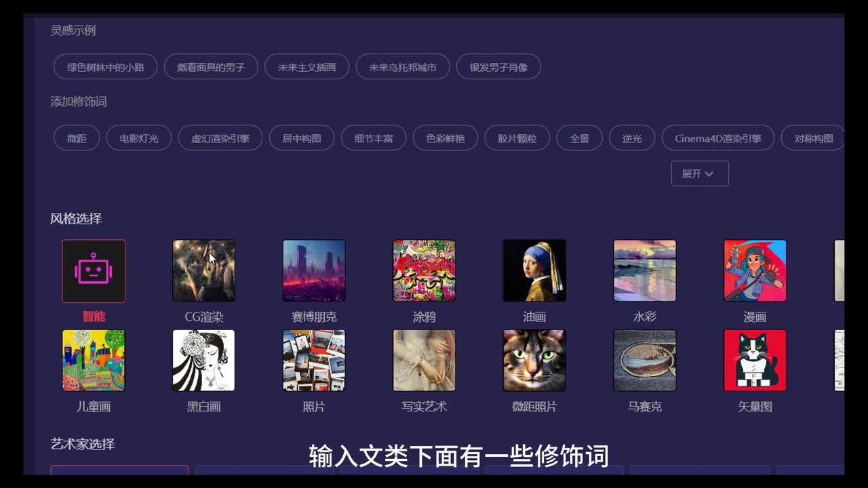Screen dimensions: 868x488
Task: Add the 微距 modifier tag
Action: (x=77, y=138)
